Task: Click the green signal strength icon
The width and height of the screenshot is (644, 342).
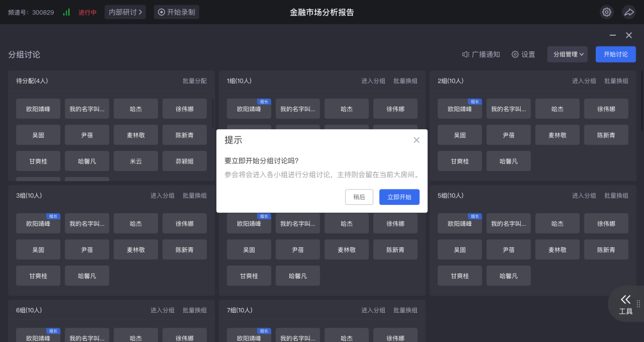Action: [x=66, y=12]
